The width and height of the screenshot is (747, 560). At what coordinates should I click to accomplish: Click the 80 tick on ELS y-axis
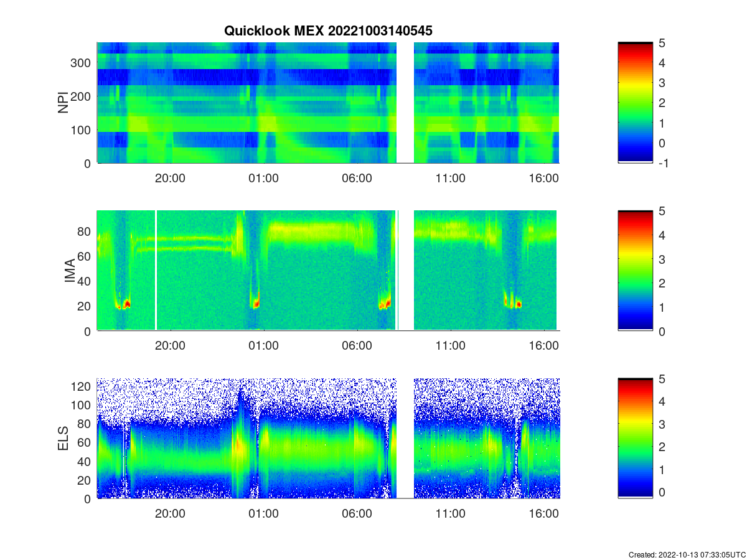pos(85,424)
